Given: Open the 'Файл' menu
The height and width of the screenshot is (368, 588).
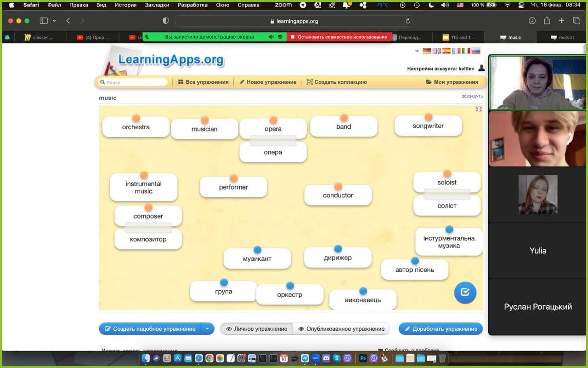Looking at the screenshot, I should point(54,5).
